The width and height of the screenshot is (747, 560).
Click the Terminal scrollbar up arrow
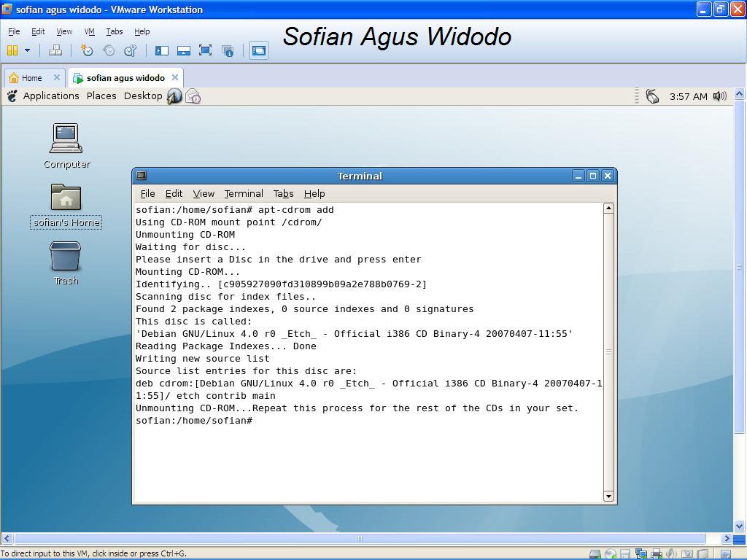[x=608, y=208]
